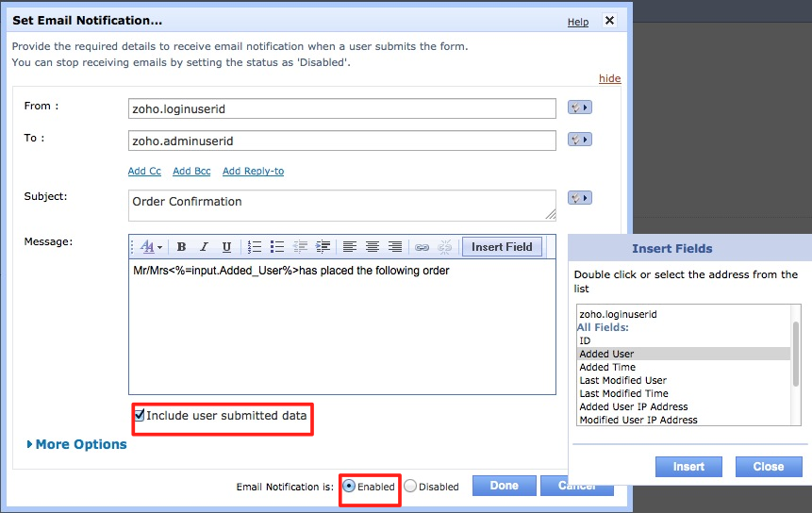Select Last Modified User in fields list
Image resolution: width=812 pixels, height=513 pixels.
coord(684,380)
